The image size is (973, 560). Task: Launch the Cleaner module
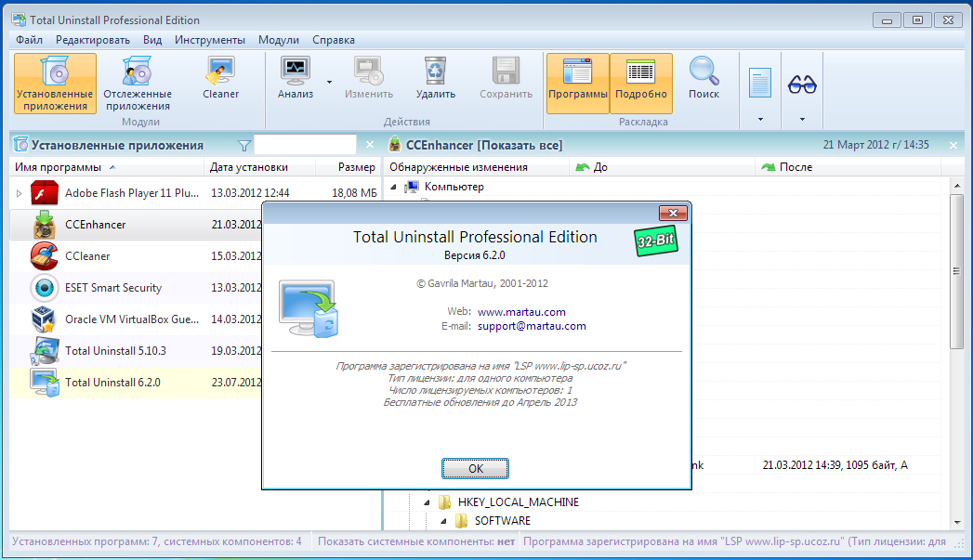tap(220, 78)
